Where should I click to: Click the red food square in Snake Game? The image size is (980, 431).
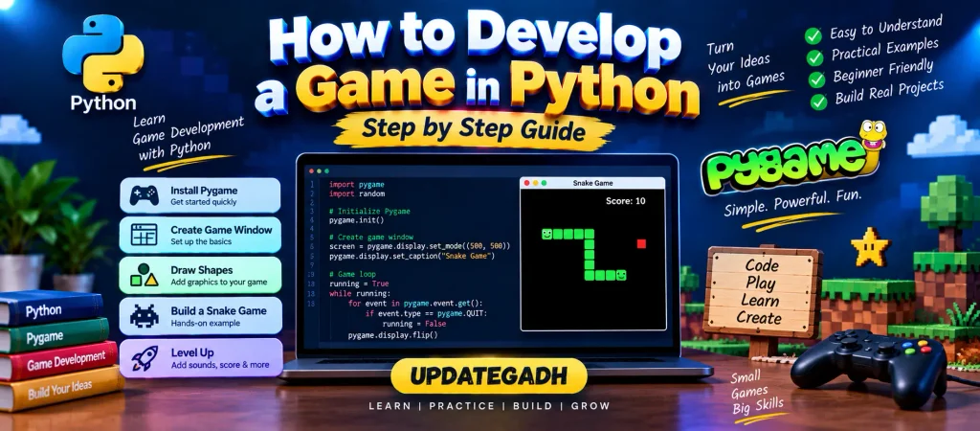[641, 243]
